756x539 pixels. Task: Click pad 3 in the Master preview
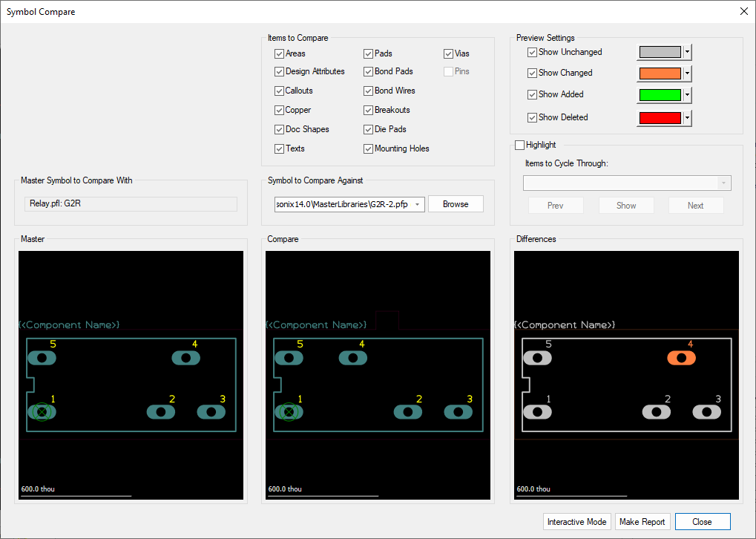211,411
